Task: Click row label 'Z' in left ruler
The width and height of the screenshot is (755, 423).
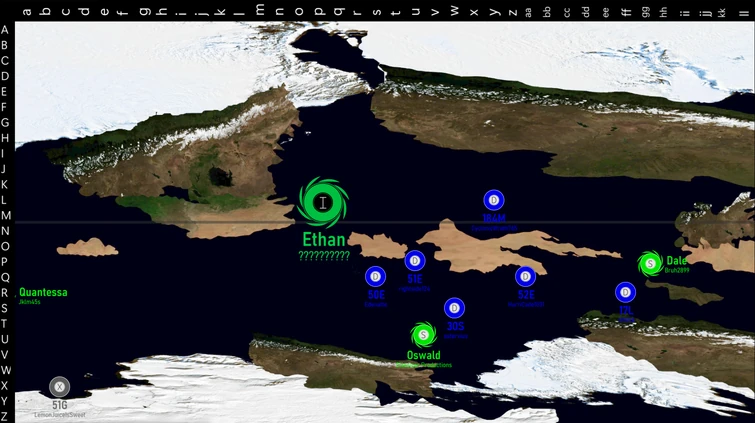Action: tap(5, 416)
